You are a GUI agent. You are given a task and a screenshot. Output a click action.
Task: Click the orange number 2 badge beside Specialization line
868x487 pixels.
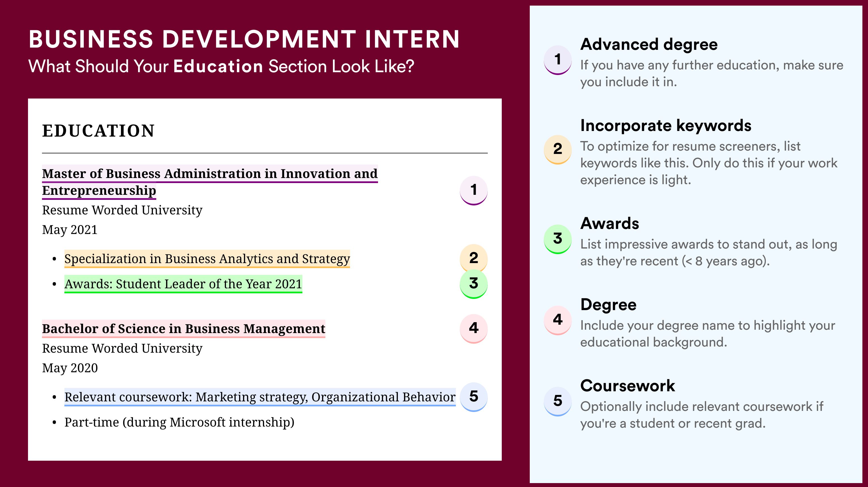click(x=473, y=258)
